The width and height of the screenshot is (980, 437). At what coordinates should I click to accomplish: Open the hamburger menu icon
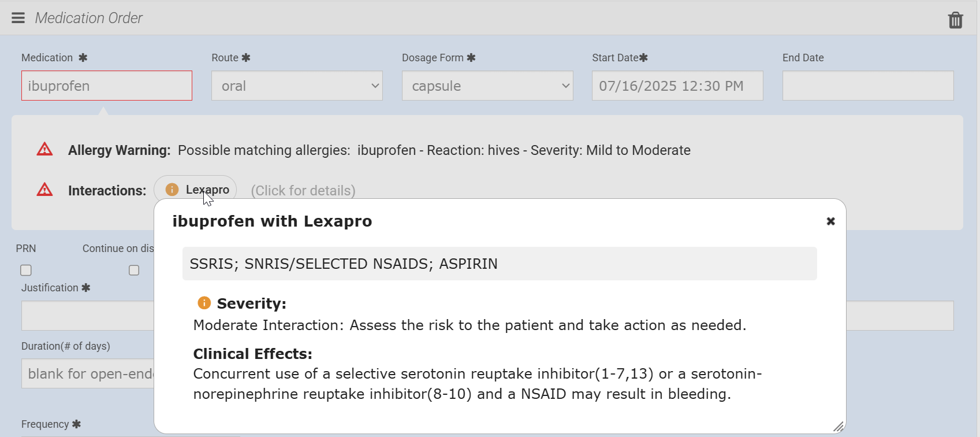pos(18,18)
